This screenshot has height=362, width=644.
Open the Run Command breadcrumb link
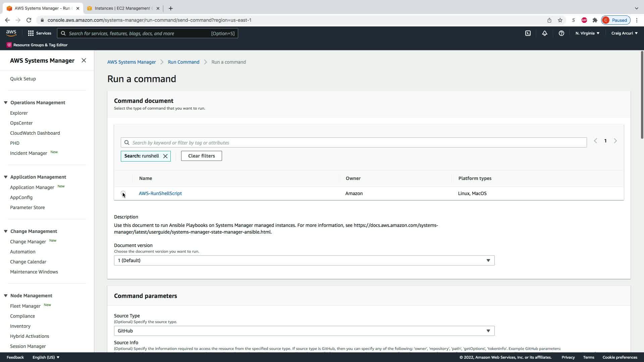[183, 62]
